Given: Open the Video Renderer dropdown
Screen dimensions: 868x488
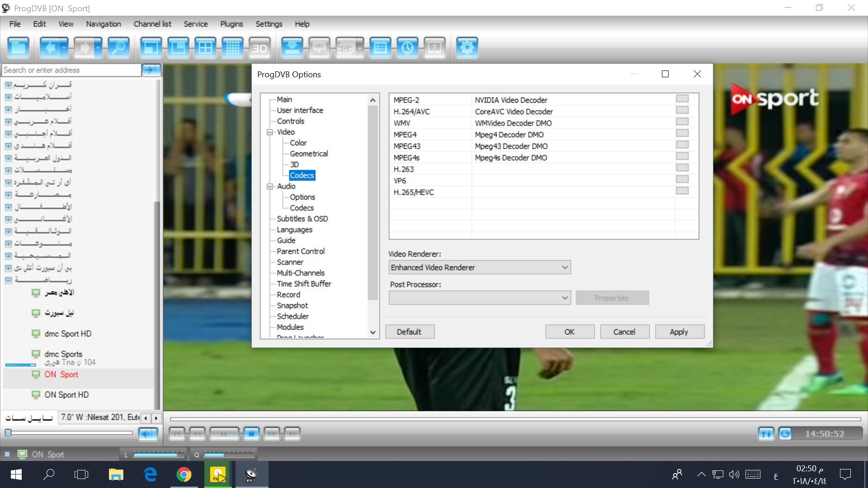Looking at the screenshot, I should coord(480,267).
